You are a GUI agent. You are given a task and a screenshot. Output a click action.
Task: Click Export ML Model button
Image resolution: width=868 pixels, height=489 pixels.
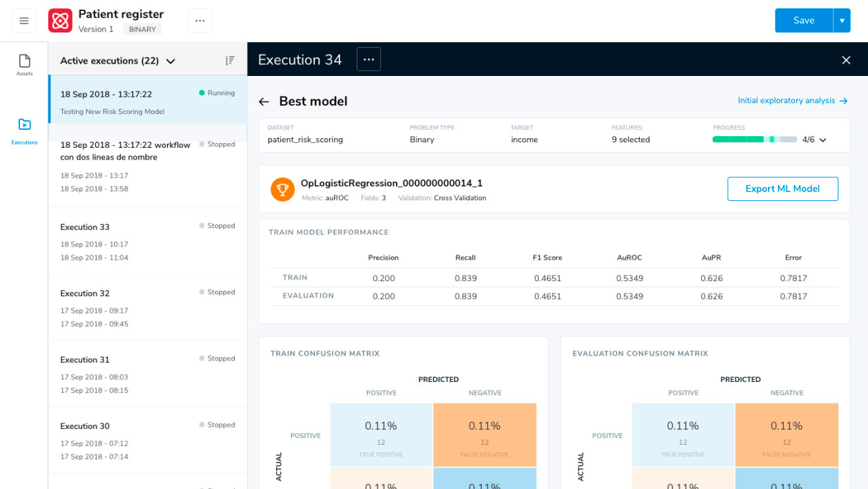pyautogui.click(x=782, y=189)
